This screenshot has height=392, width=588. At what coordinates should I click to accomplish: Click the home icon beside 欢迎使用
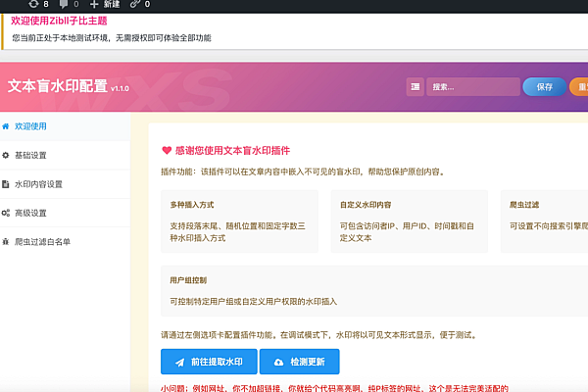pos(5,126)
